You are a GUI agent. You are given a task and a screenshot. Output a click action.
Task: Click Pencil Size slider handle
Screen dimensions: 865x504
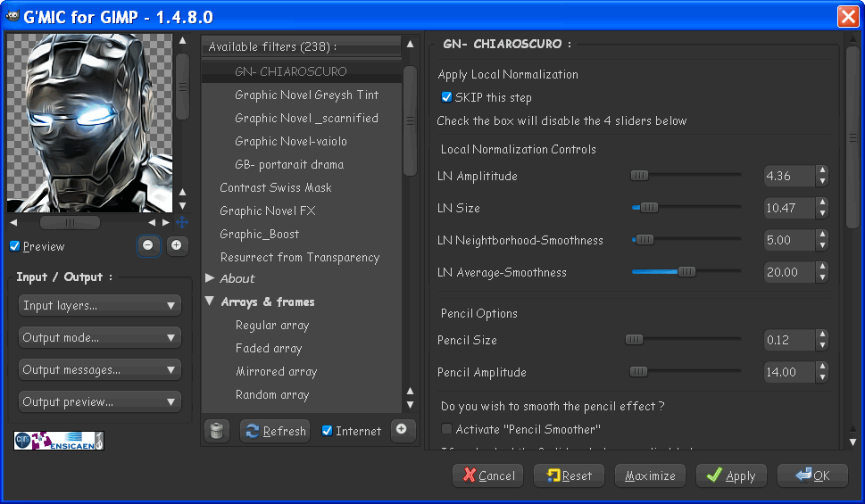click(634, 339)
